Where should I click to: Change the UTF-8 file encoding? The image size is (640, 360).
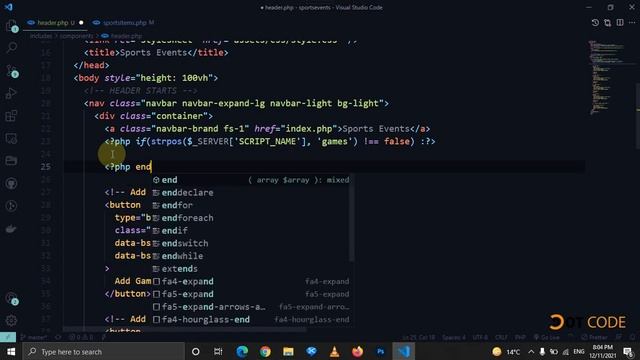[x=480, y=337]
